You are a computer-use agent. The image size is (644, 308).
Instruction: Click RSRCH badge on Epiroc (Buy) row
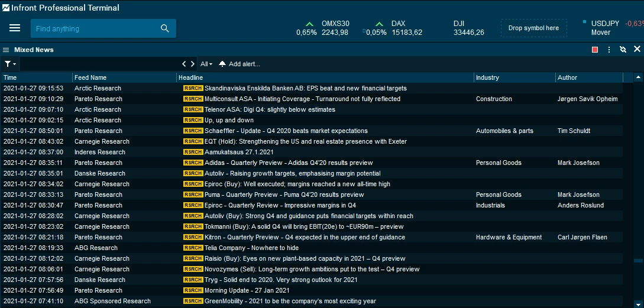point(193,184)
